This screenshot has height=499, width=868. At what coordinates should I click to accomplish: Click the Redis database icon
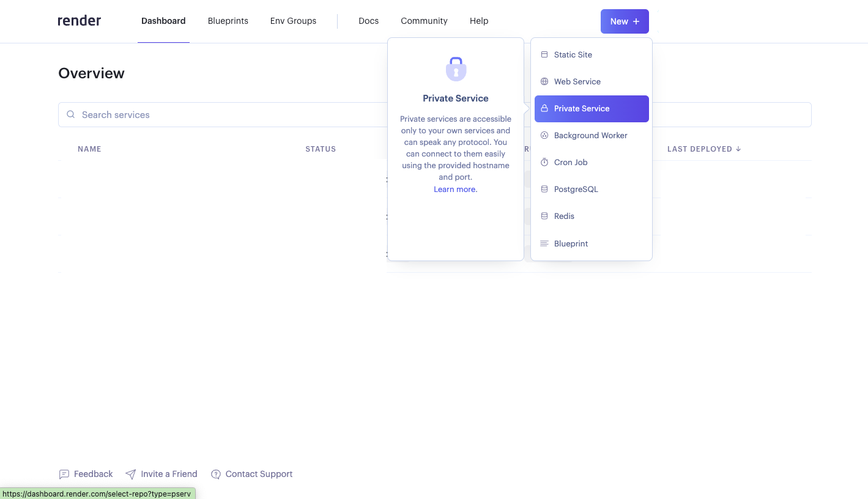[x=544, y=216]
